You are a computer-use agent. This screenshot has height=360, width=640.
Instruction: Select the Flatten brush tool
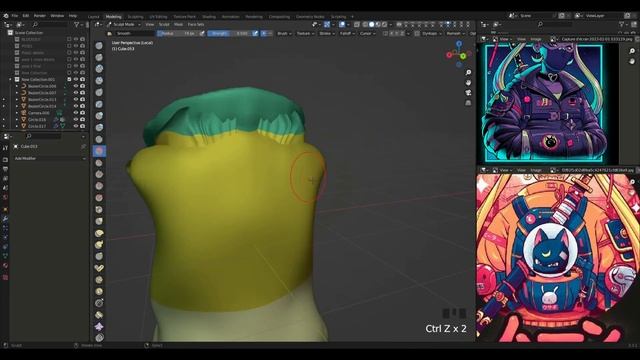tap(99, 163)
